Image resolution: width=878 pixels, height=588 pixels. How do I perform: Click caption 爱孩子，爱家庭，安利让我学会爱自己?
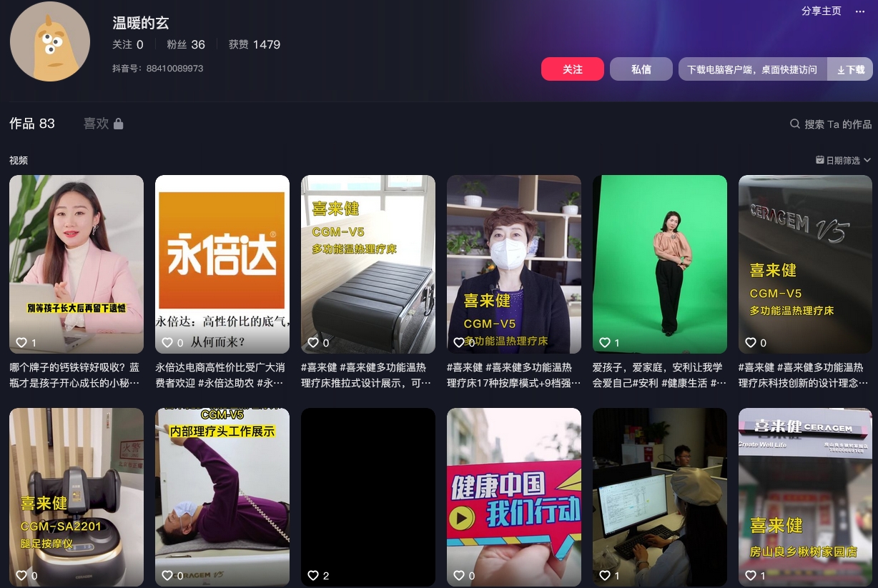[659, 375]
